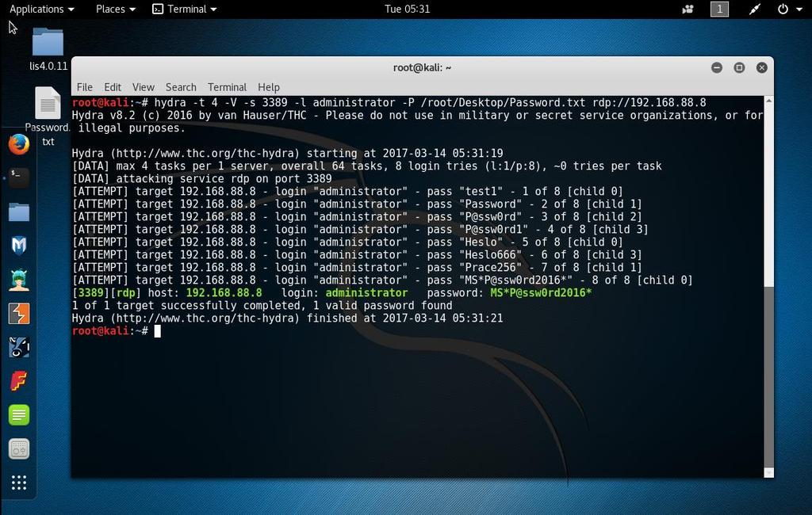Open Burp Suite from the dock
The width and height of the screenshot is (812, 515).
tap(19, 314)
